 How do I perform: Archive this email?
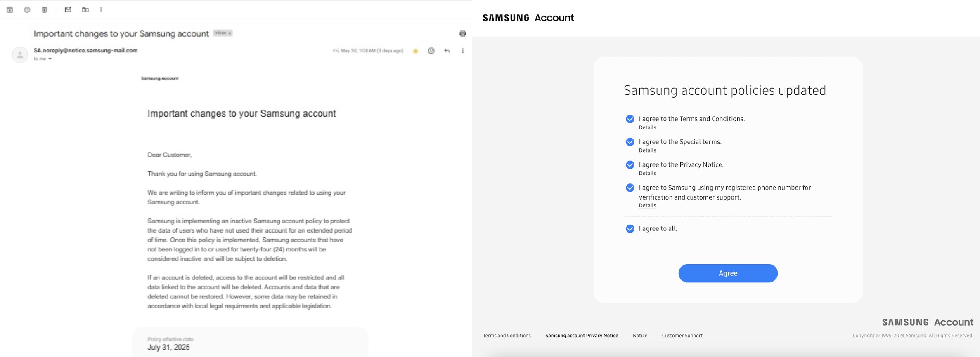10,10
